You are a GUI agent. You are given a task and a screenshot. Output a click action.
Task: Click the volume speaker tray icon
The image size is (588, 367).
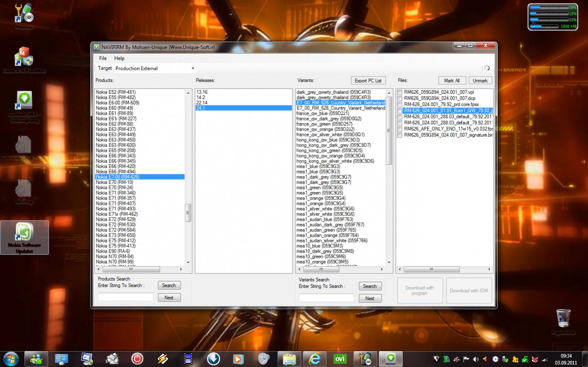coord(476,359)
